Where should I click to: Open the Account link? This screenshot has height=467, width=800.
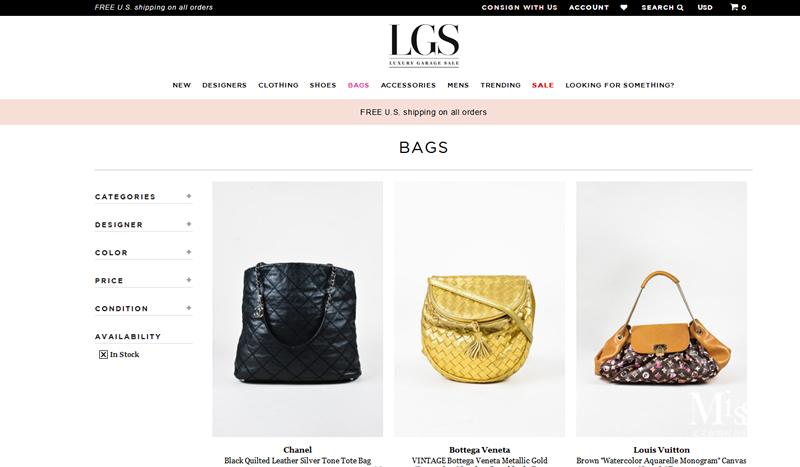coord(589,7)
